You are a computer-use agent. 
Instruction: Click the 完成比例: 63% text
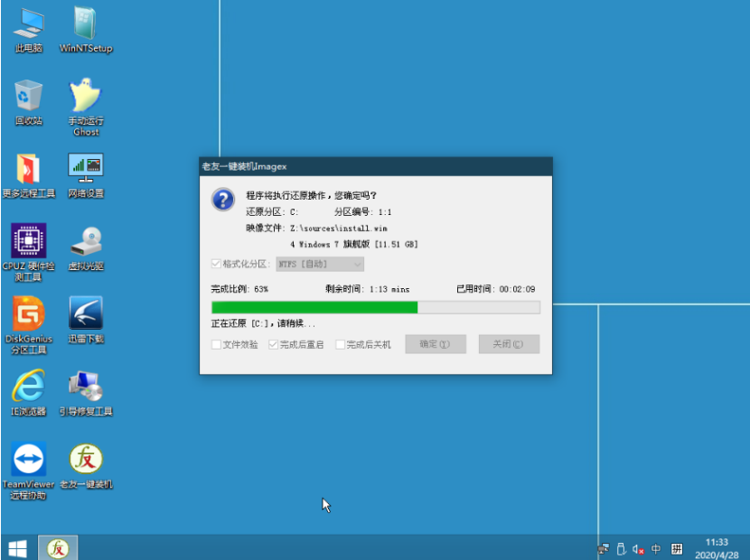pyautogui.click(x=239, y=289)
